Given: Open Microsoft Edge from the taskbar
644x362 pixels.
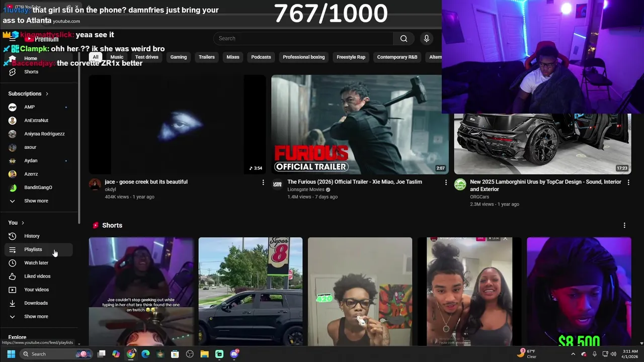Looking at the screenshot, I should coord(145,354).
